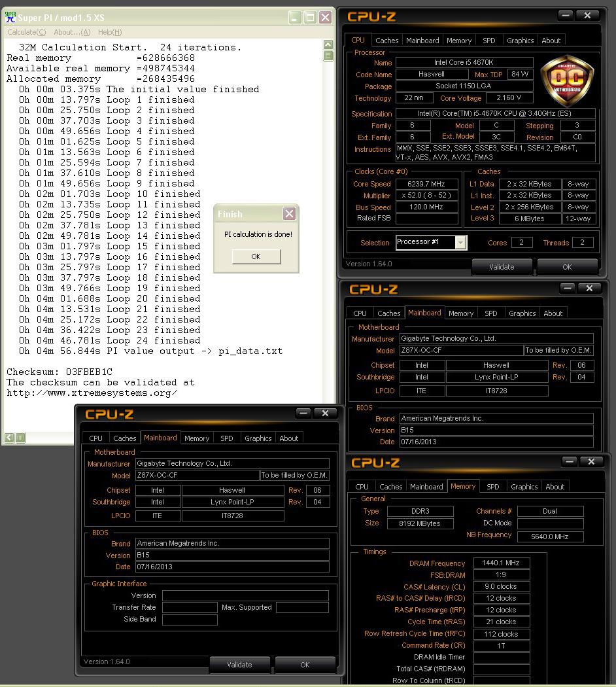This screenshot has width=616, height=687.
Task: Click the memory Size value 8192 MBytes
Action: pyautogui.click(x=420, y=523)
